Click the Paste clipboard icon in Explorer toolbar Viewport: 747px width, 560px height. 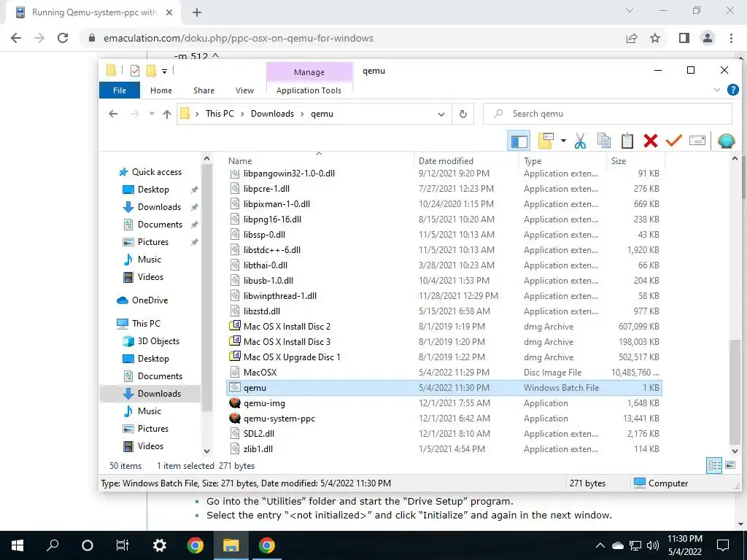coord(627,141)
